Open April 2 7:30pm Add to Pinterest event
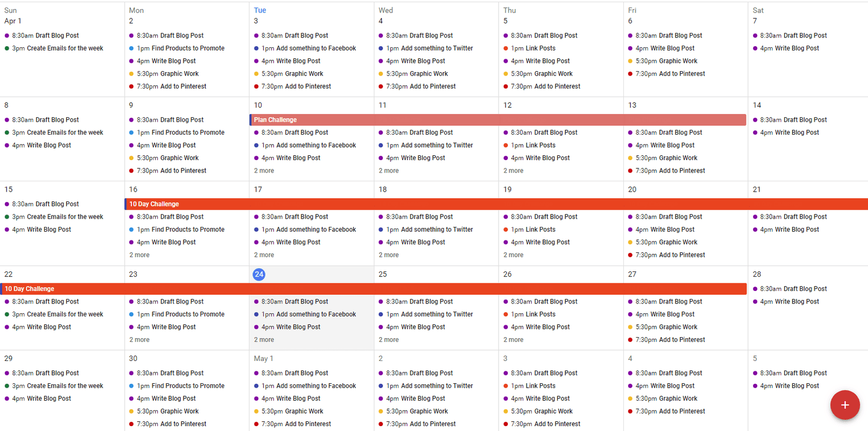868x431 pixels. pos(168,86)
